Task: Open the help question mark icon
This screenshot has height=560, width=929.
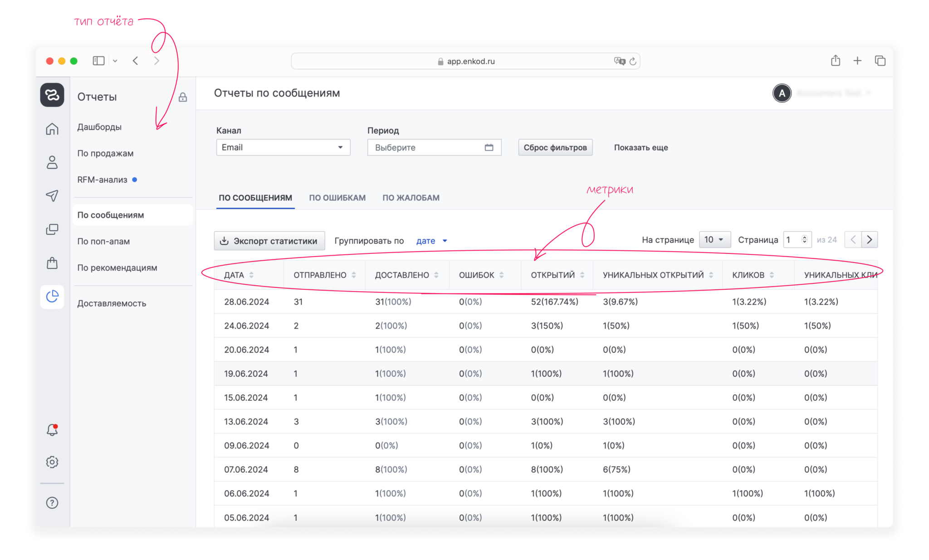Action: click(52, 503)
